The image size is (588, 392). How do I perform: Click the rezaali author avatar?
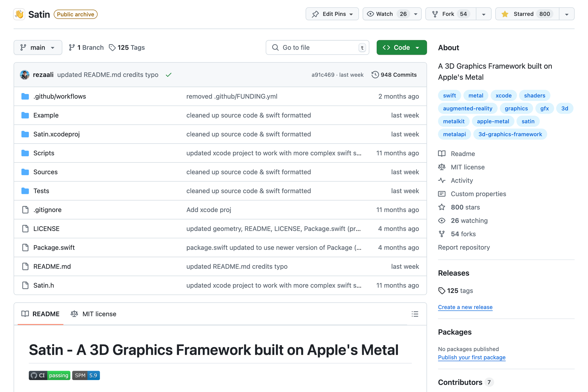pyautogui.click(x=24, y=75)
